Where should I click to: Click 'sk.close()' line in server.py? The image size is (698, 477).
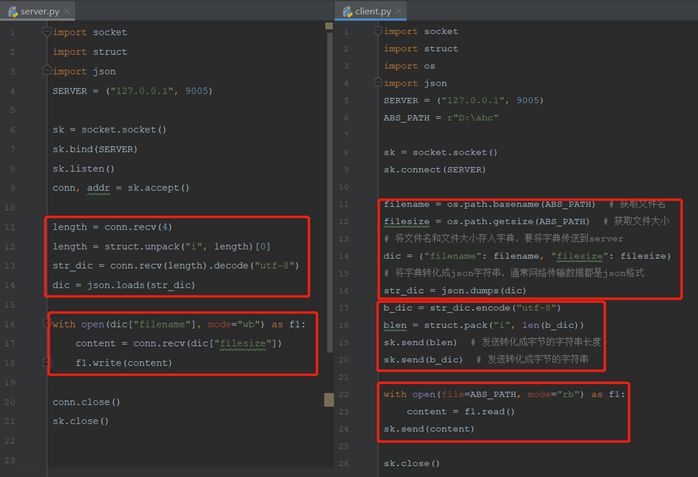tap(81, 421)
